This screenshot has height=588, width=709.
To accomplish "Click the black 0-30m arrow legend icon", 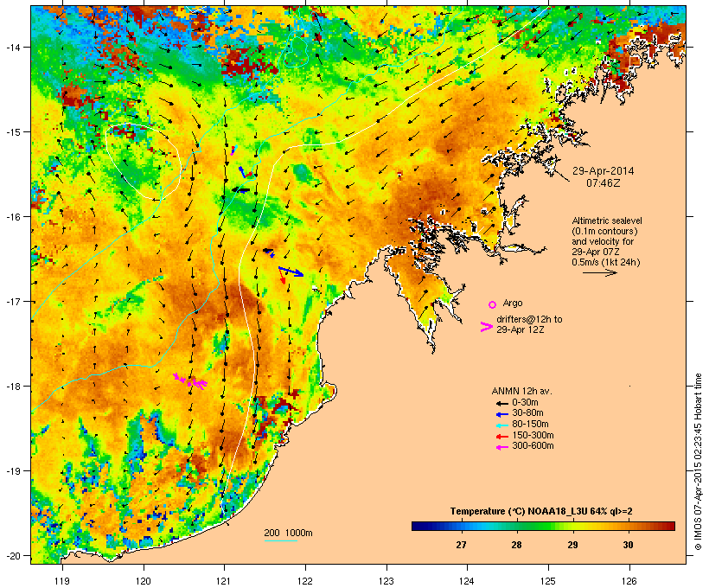I will tap(501, 403).
